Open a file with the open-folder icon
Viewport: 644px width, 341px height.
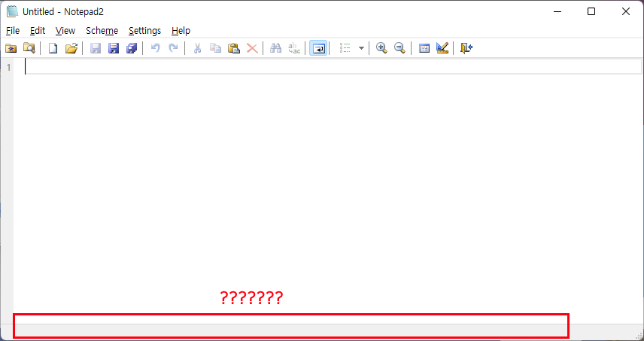tap(71, 48)
